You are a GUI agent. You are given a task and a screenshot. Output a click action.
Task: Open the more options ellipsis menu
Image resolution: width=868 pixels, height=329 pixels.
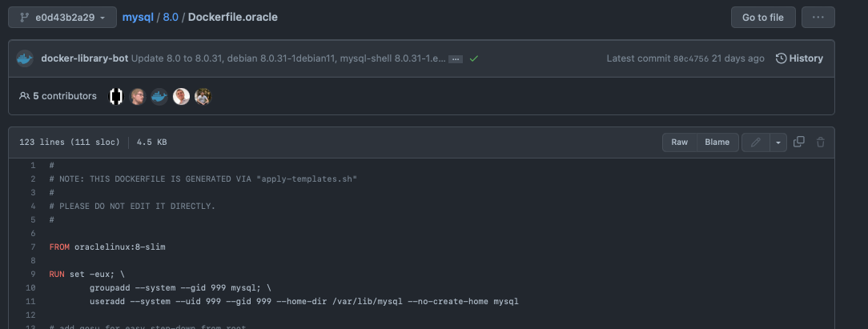pos(818,17)
